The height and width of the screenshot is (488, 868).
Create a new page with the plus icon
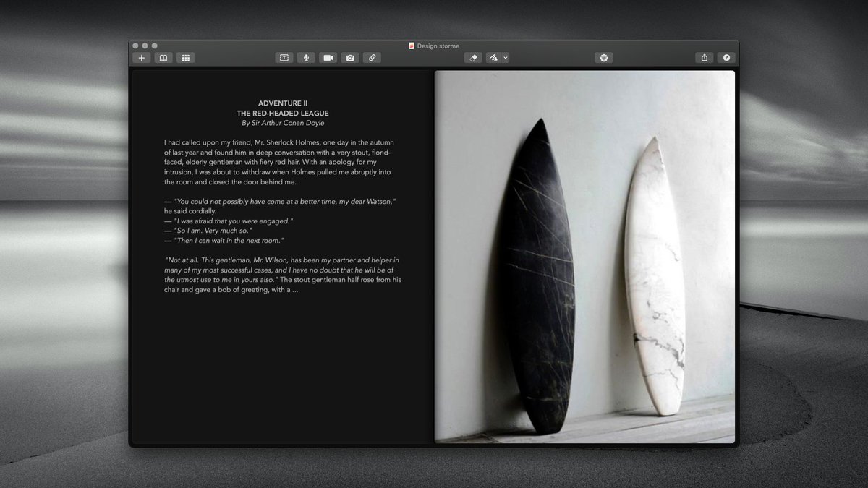point(142,57)
